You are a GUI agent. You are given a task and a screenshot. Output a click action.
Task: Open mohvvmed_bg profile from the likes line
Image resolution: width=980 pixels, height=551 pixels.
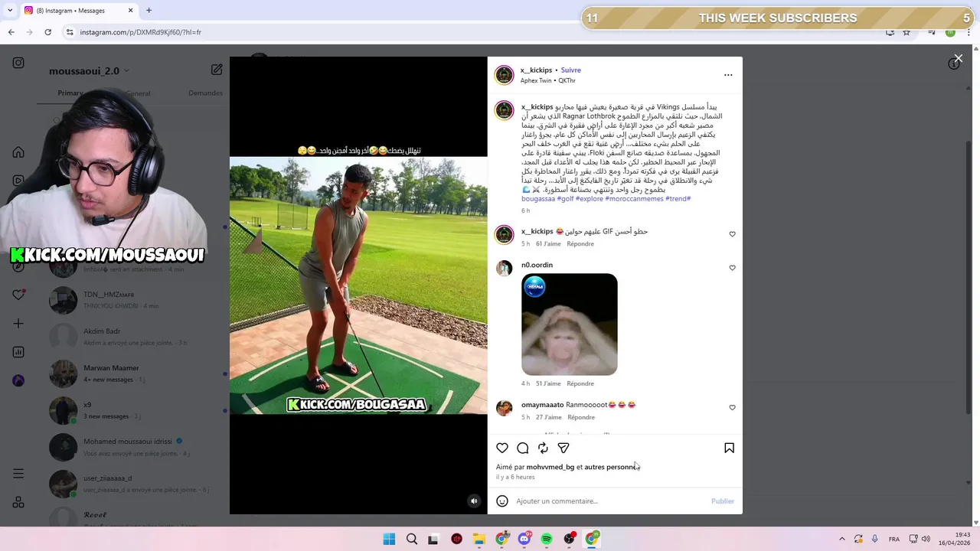[550, 467]
